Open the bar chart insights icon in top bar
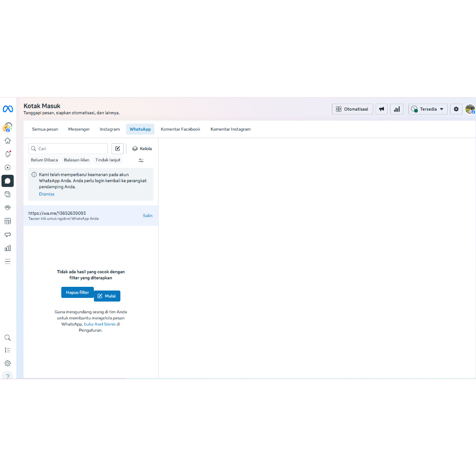This screenshot has height=476, width=476. (397, 109)
